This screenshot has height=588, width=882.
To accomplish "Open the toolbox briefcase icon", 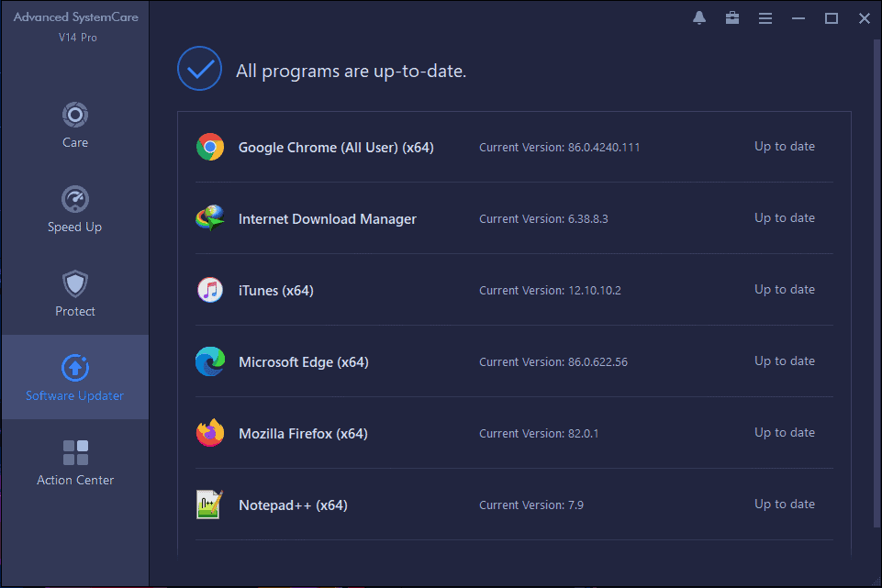I will tap(732, 18).
